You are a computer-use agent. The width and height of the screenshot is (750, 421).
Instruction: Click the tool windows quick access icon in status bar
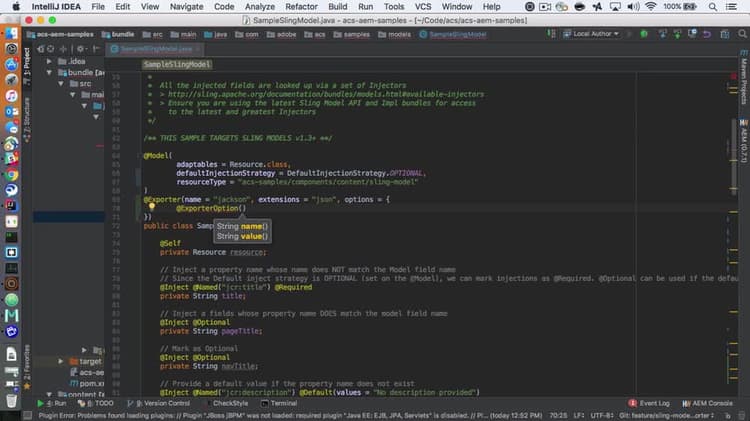point(28,416)
